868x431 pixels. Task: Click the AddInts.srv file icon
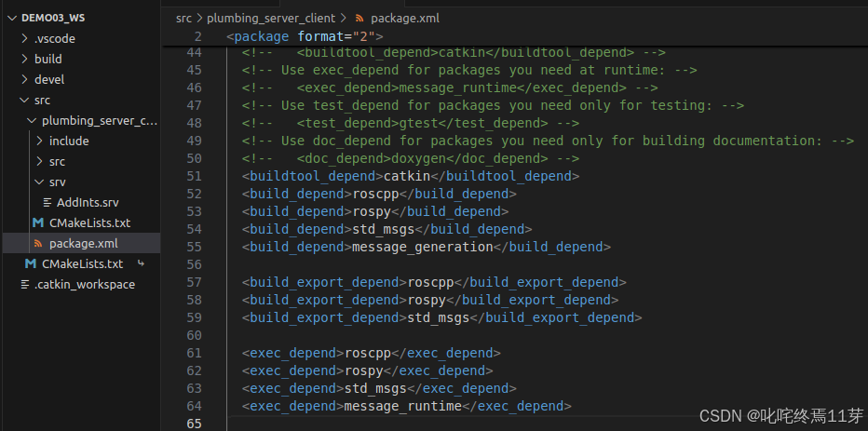47,203
